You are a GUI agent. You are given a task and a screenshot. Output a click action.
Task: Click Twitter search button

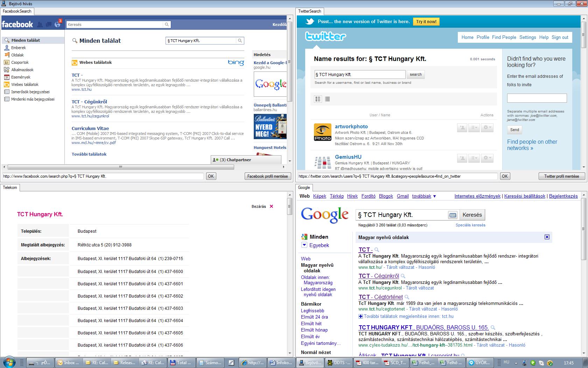415,74
